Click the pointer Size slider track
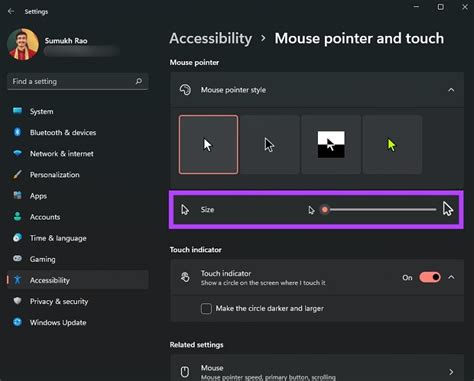Screen dimensions: 474x381 coord(378,210)
